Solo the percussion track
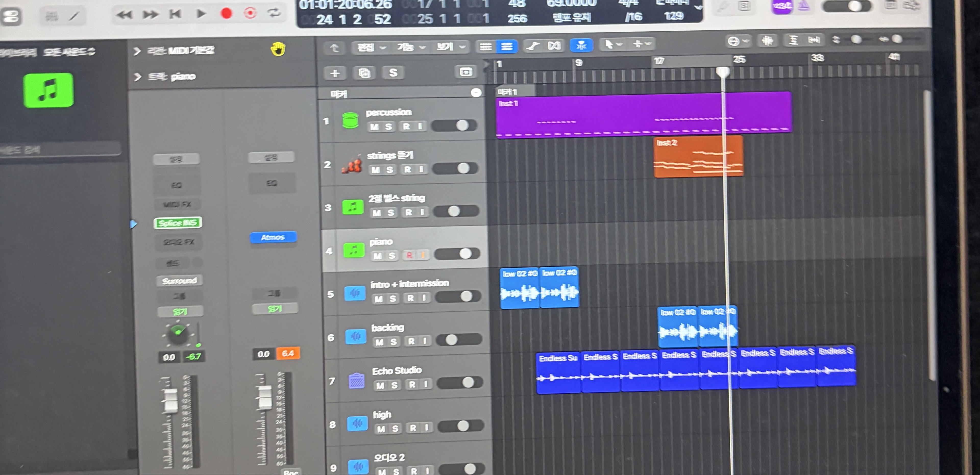 pos(388,127)
